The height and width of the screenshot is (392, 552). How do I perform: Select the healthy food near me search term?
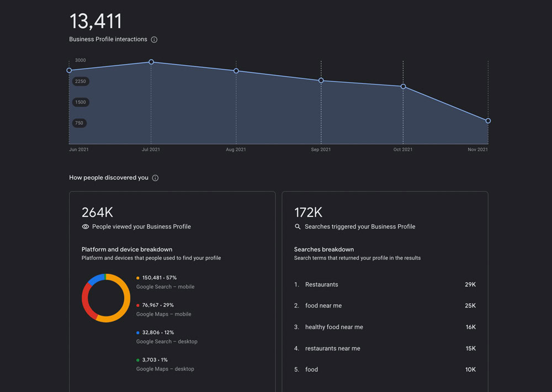(333, 327)
